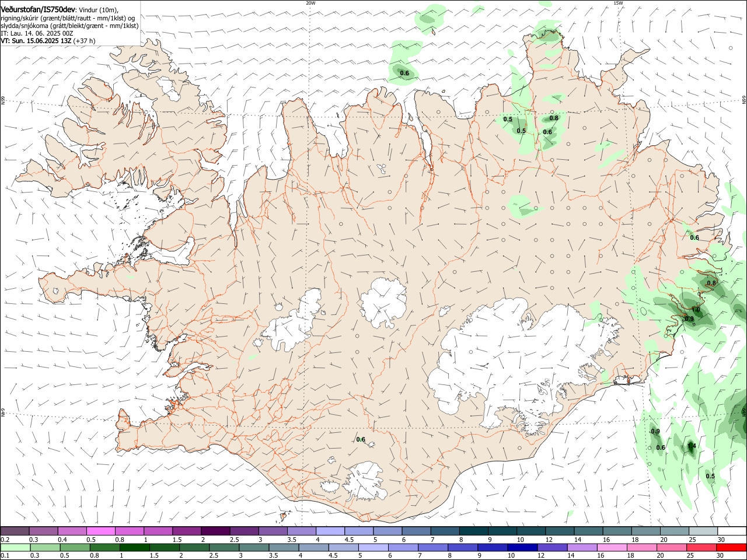Click the lower scale's 0.1 label
This screenshot has height=560, width=747.
[x=5, y=556]
